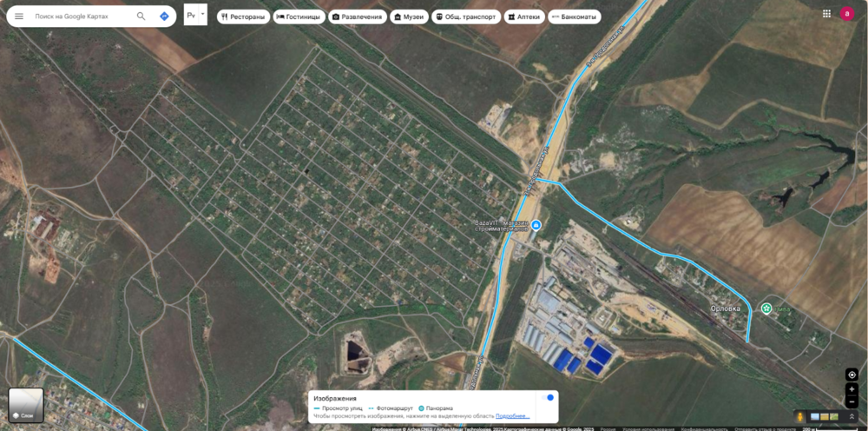The height and width of the screenshot is (431, 868).
Task: Open the account avatar menu
Action: pos(847,13)
